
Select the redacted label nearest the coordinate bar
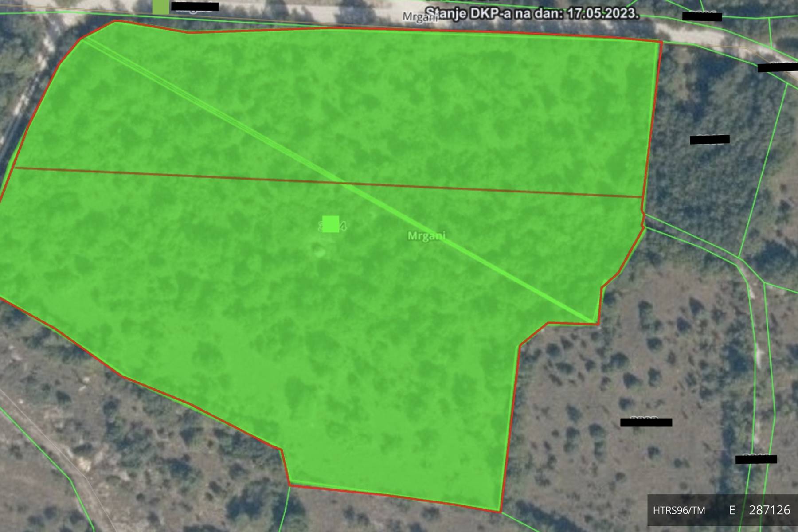click(756, 459)
